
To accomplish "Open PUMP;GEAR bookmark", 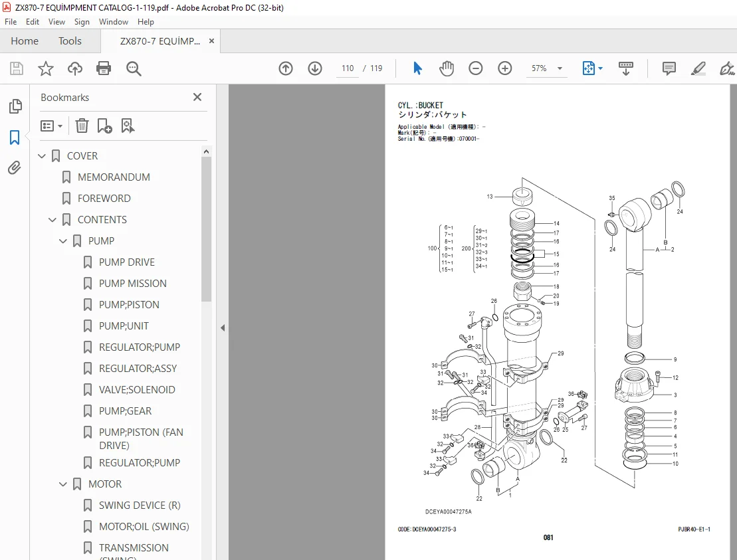I will pyautogui.click(x=125, y=411).
